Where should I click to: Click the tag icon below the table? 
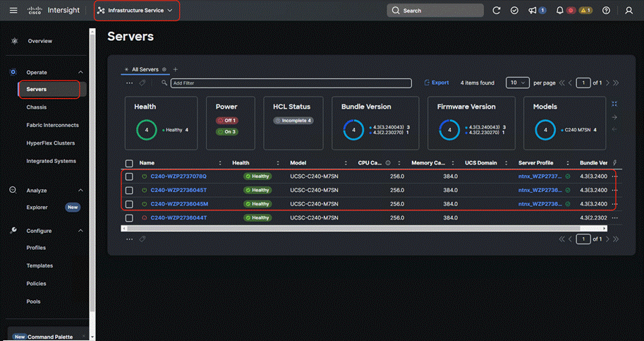[x=142, y=239]
